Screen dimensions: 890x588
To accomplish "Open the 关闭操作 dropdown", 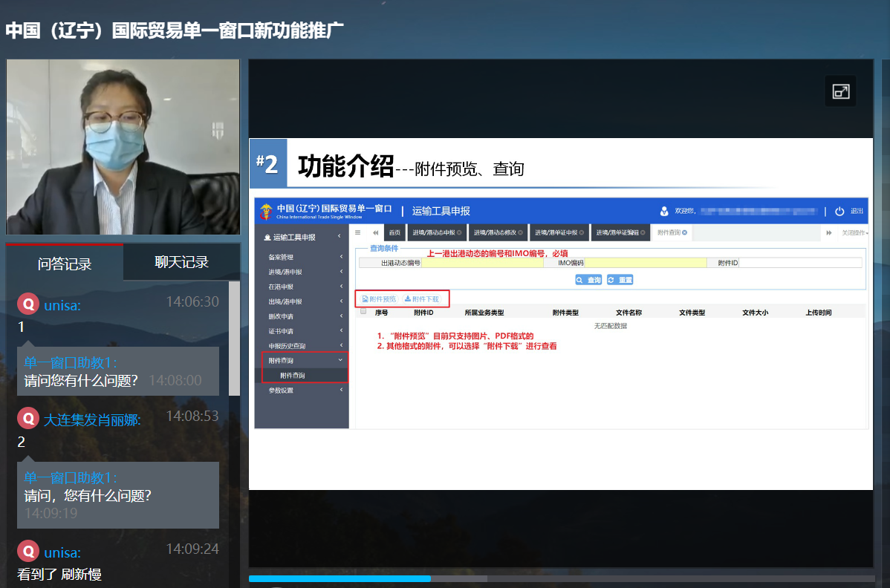I will [x=854, y=232].
